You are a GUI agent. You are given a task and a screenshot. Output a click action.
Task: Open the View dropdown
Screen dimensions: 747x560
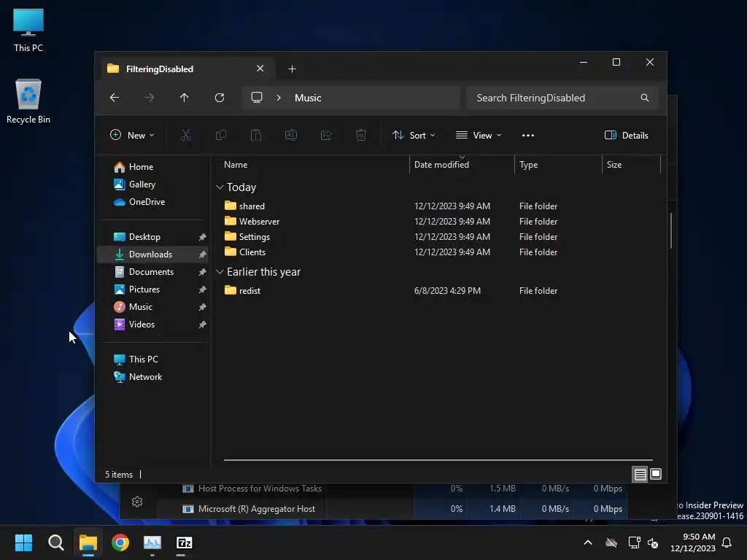(x=479, y=135)
